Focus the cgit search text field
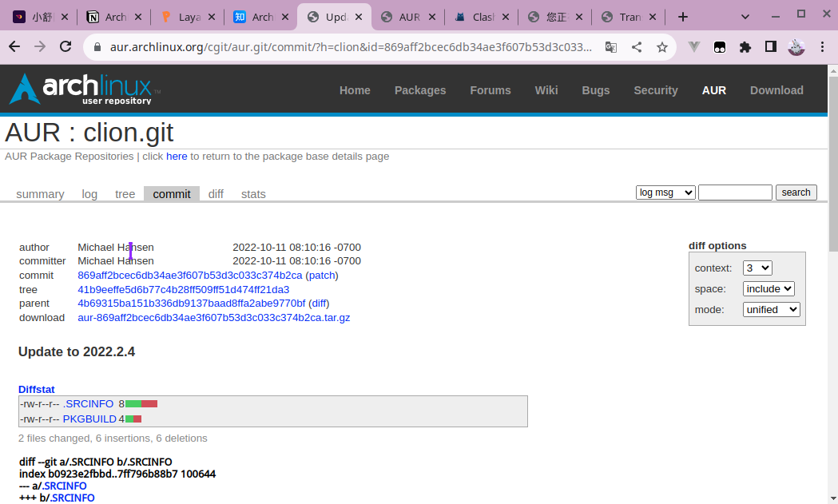The height and width of the screenshot is (504, 838). (735, 192)
